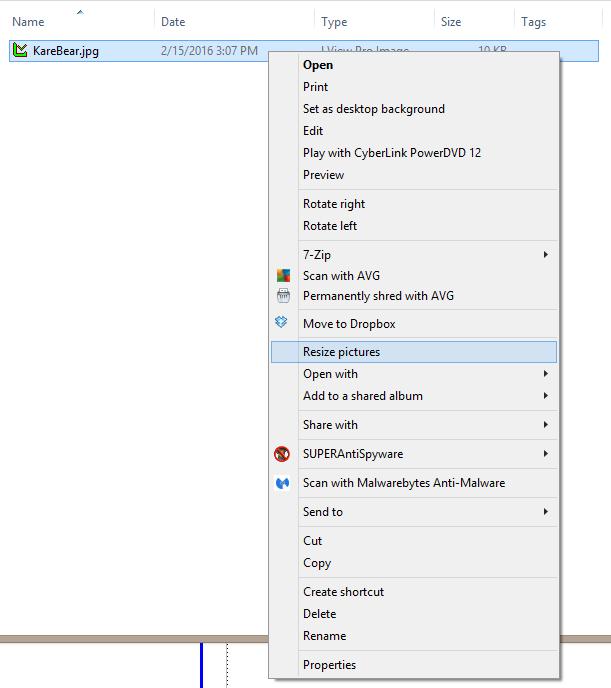
Task: Choose Rotate right in the context menu
Action: click(334, 204)
